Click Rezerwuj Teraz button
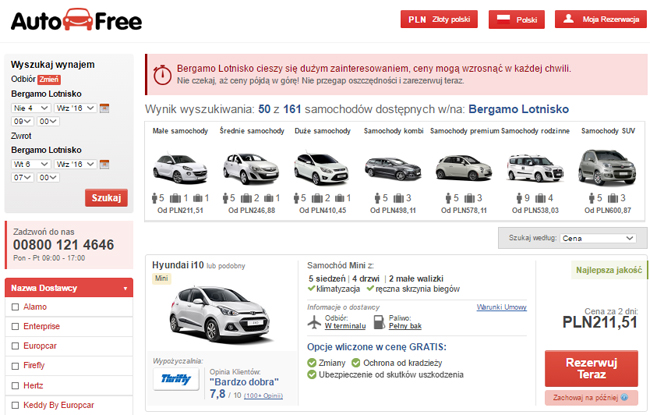The height and width of the screenshot is (415, 650). tap(591, 369)
